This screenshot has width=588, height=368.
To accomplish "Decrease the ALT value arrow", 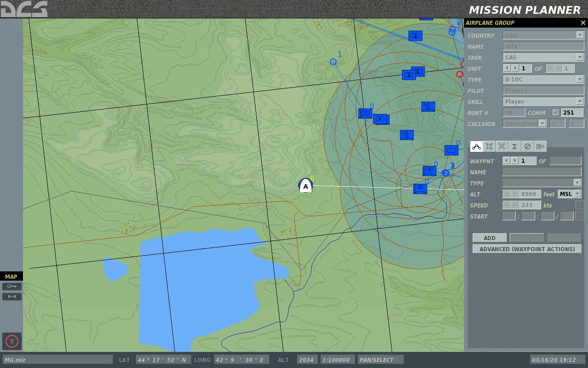I will tap(506, 194).
